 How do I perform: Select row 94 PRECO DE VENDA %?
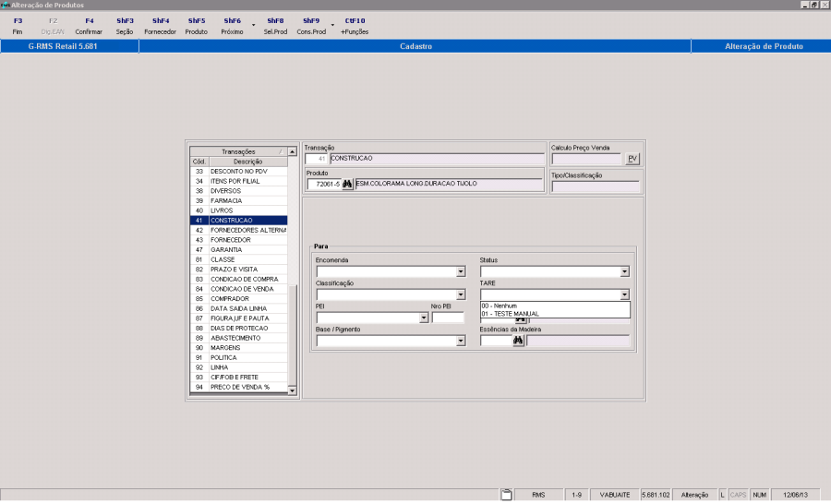tap(238, 387)
